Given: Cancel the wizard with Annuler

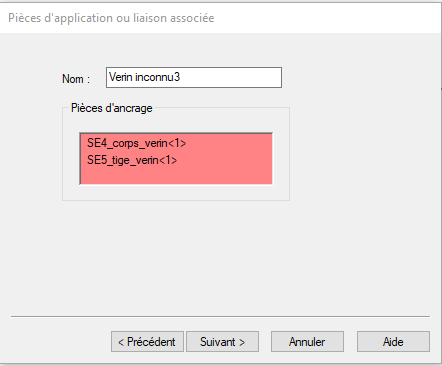Looking at the screenshot, I should [307, 341].
